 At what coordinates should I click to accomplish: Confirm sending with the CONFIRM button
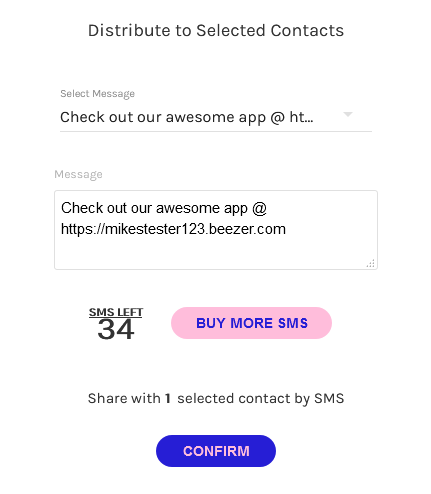pos(216,451)
